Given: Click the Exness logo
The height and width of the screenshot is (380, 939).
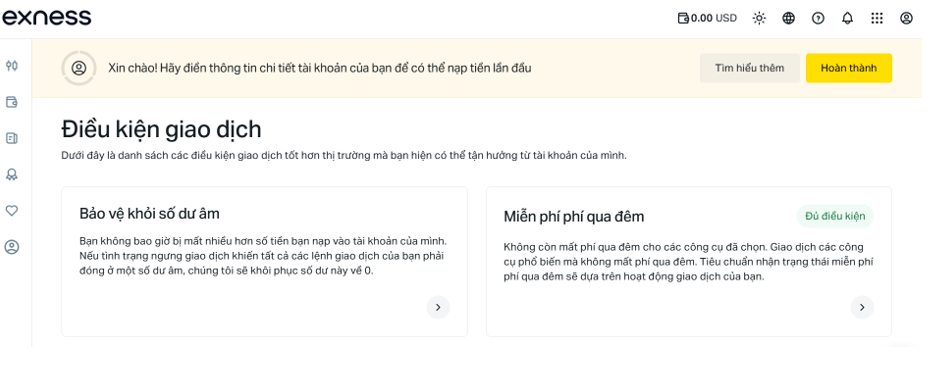Looking at the screenshot, I should (46, 17).
